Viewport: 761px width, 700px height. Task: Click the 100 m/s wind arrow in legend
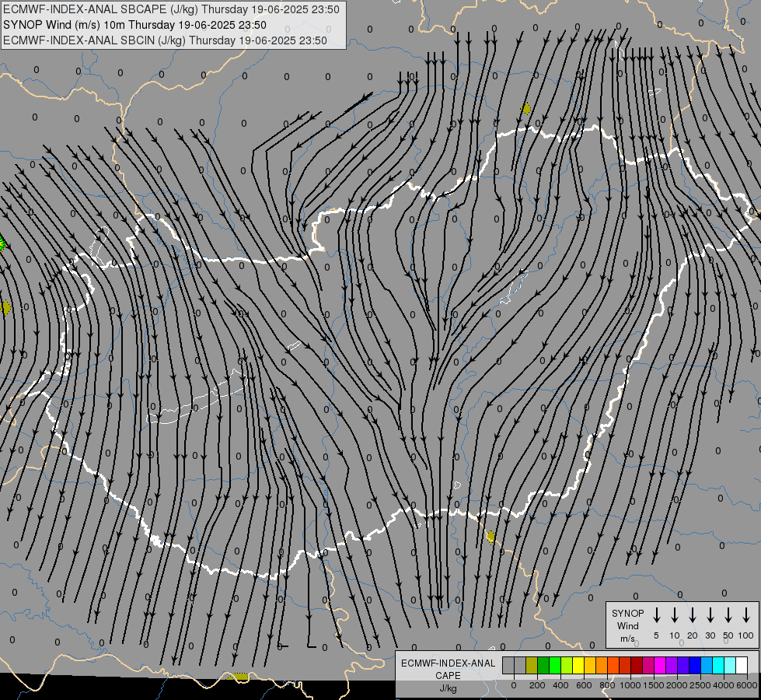click(x=746, y=614)
